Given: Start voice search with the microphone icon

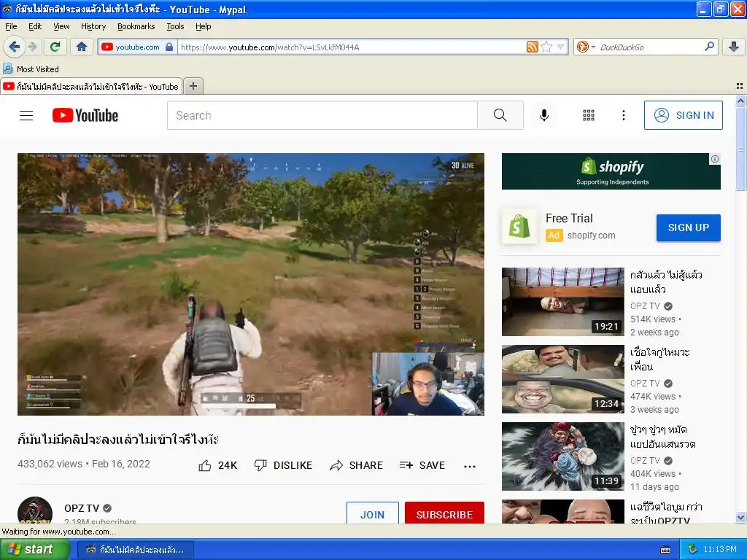Looking at the screenshot, I should 544,115.
